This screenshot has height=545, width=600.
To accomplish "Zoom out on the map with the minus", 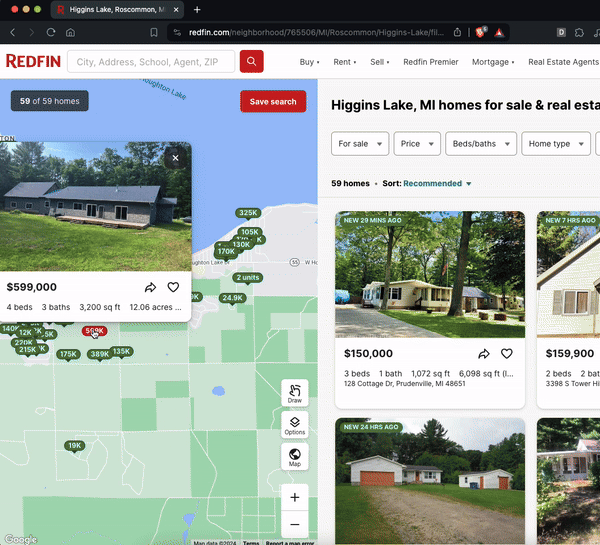I will pos(295,524).
